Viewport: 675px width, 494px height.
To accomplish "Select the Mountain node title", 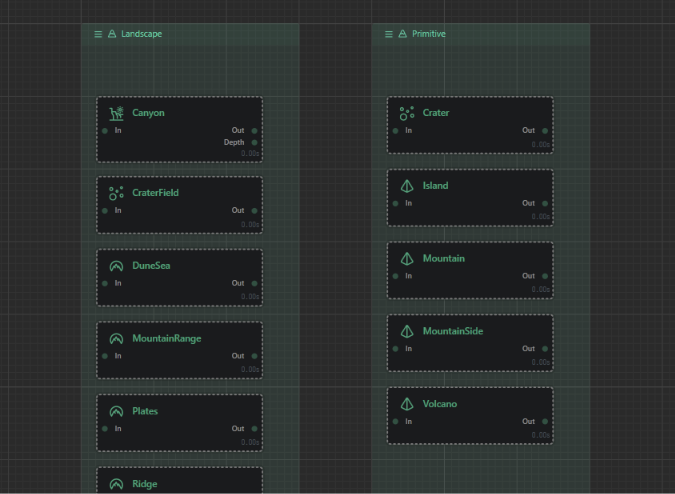I will click(x=443, y=258).
